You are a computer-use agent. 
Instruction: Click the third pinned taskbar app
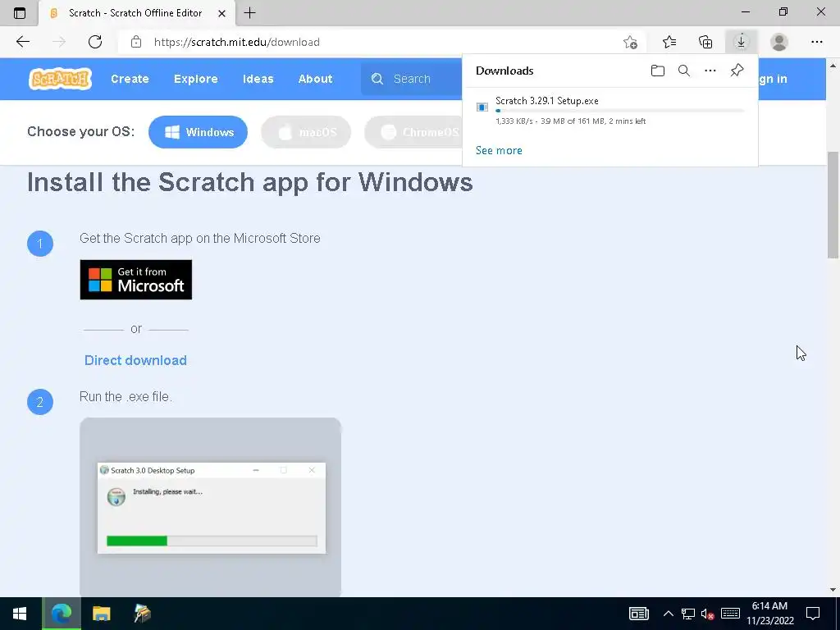(142, 614)
